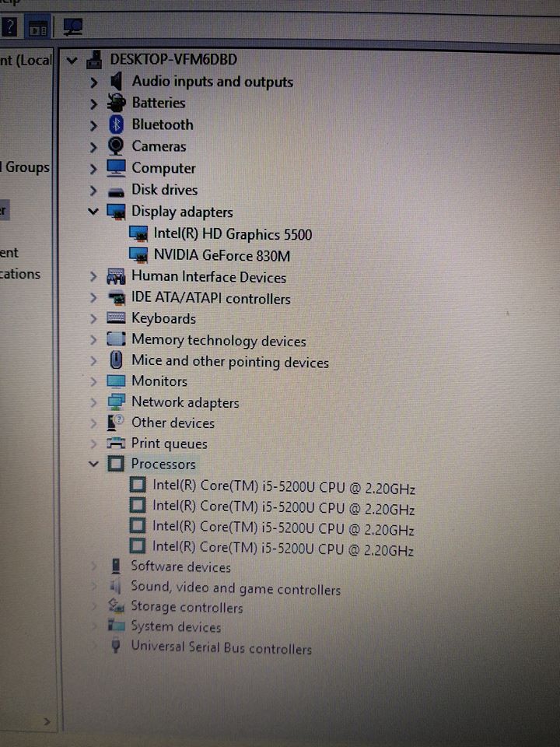Viewport: 560px width, 747px height.
Task: Click the Universal Serial Bus controllers icon
Action: 115,646
